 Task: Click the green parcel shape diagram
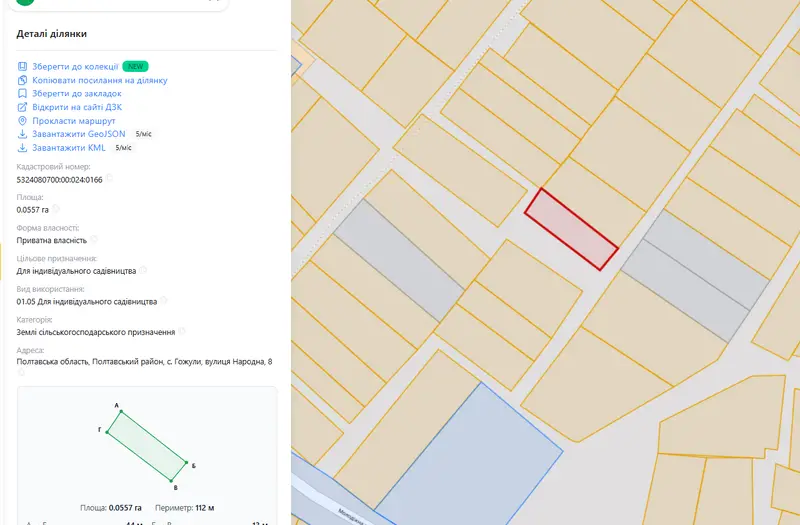coord(146,446)
